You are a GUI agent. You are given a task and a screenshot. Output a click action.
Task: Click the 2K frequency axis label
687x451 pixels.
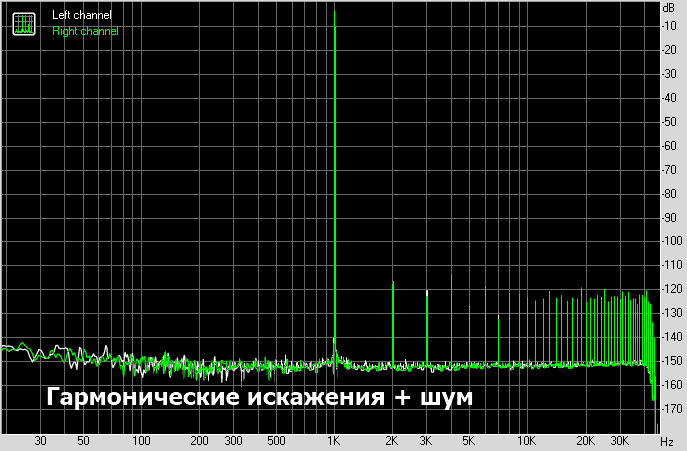pyautogui.click(x=392, y=441)
